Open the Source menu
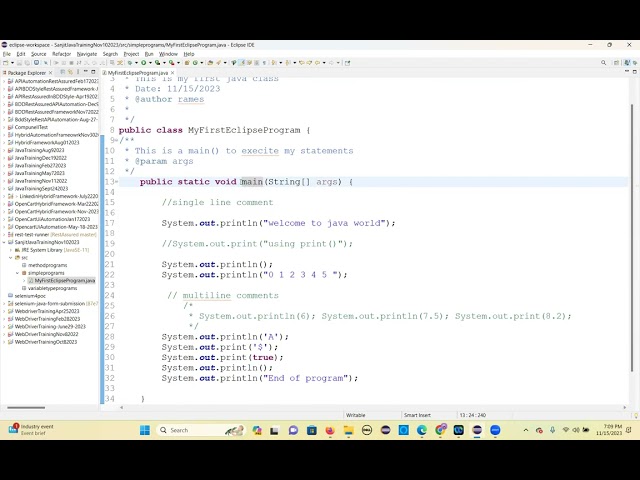 [x=39, y=54]
